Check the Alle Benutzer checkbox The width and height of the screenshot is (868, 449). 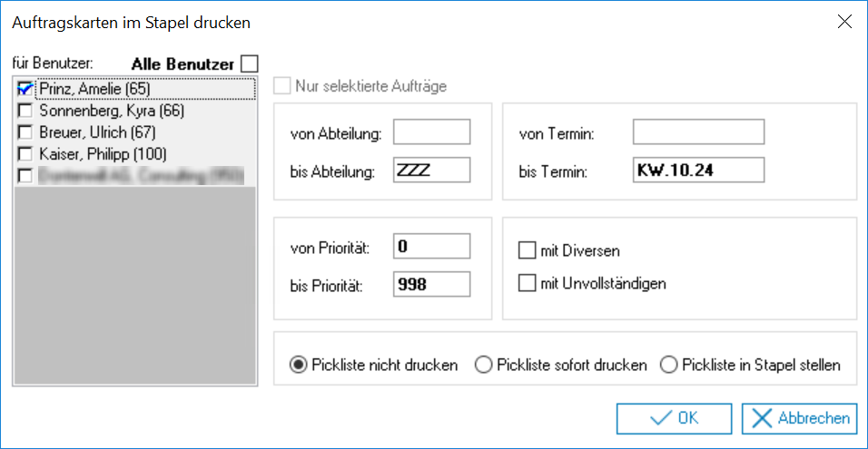[250, 63]
